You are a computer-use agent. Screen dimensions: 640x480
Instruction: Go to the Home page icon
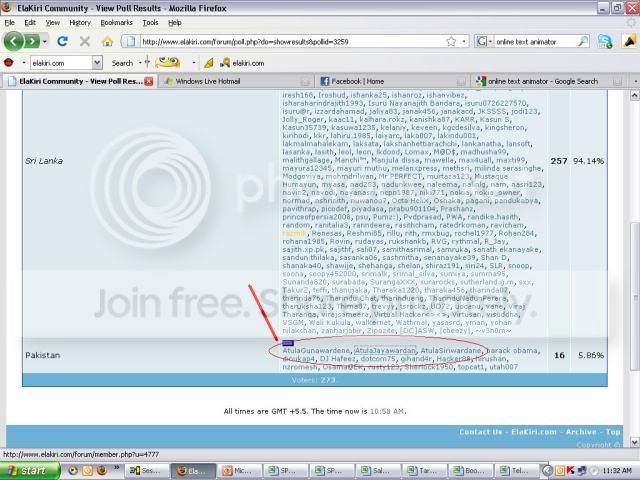(107, 41)
